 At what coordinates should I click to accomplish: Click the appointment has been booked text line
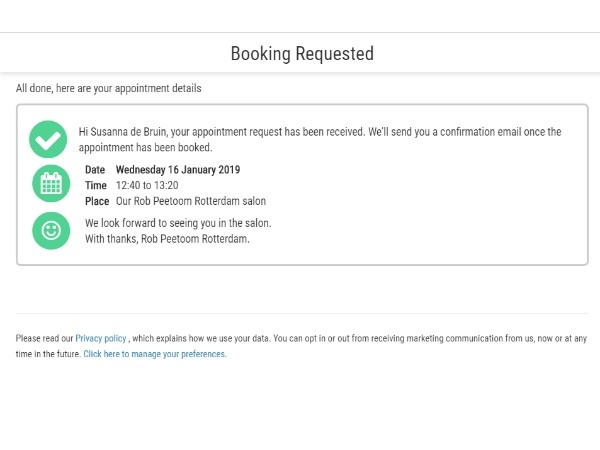(x=145, y=147)
